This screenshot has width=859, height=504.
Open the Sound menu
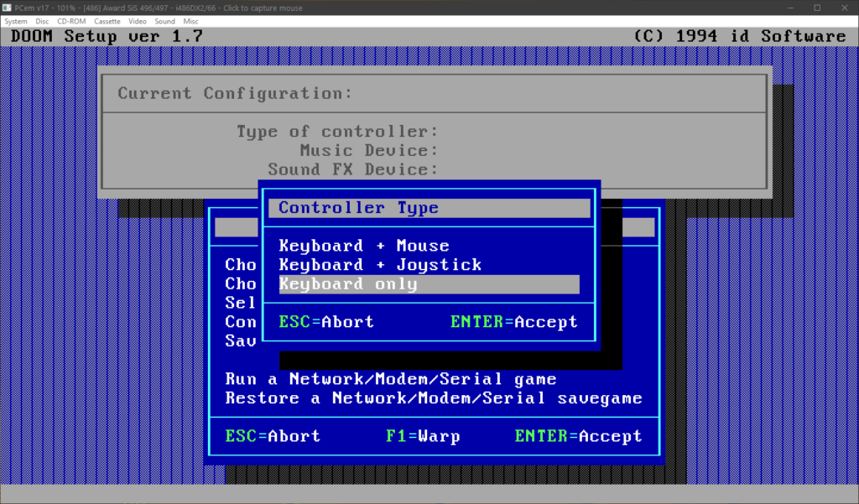pyautogui.click(x=164, y=21)
